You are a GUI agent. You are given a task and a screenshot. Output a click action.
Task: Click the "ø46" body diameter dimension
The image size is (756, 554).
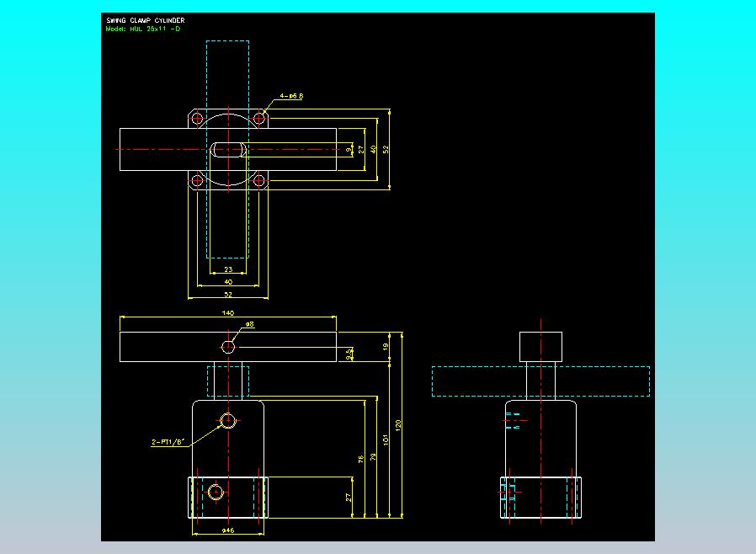click(x=227, y=530)
